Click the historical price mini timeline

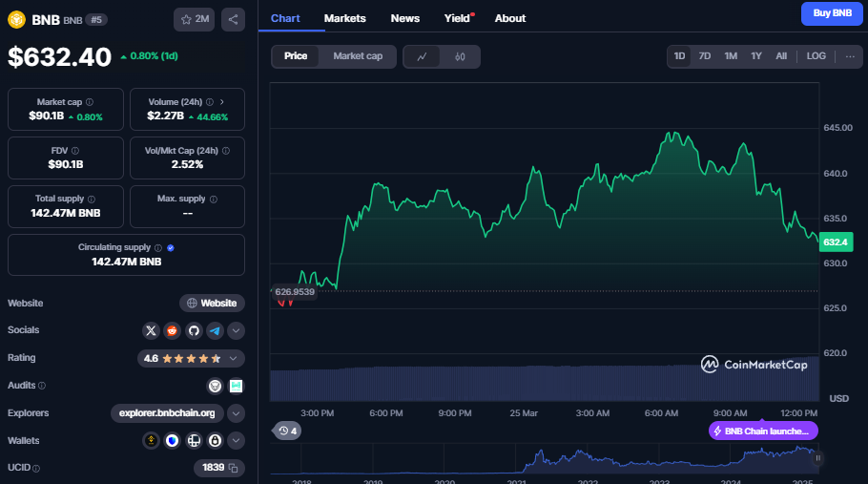[544, 459]
